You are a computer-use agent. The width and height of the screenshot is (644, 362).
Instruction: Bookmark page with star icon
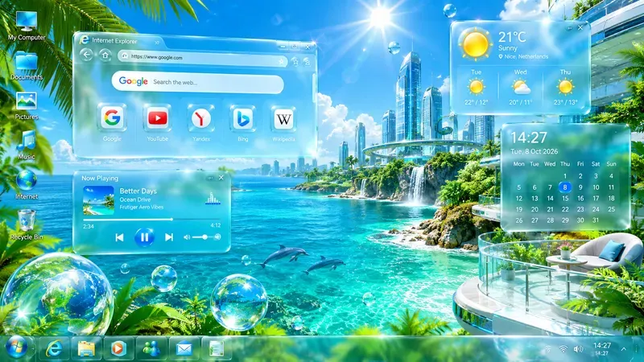pos(281,62)
